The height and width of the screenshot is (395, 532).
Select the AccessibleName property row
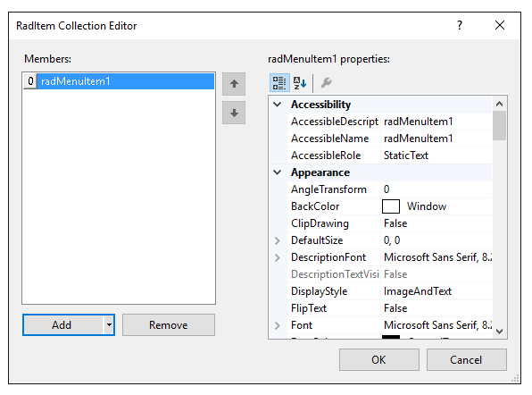point(389,139)
